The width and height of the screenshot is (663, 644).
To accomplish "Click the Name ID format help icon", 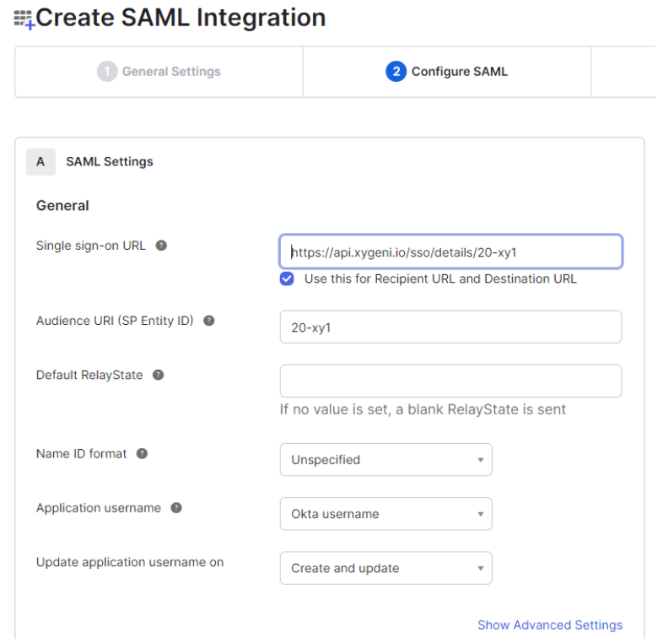I will point(142,453).
